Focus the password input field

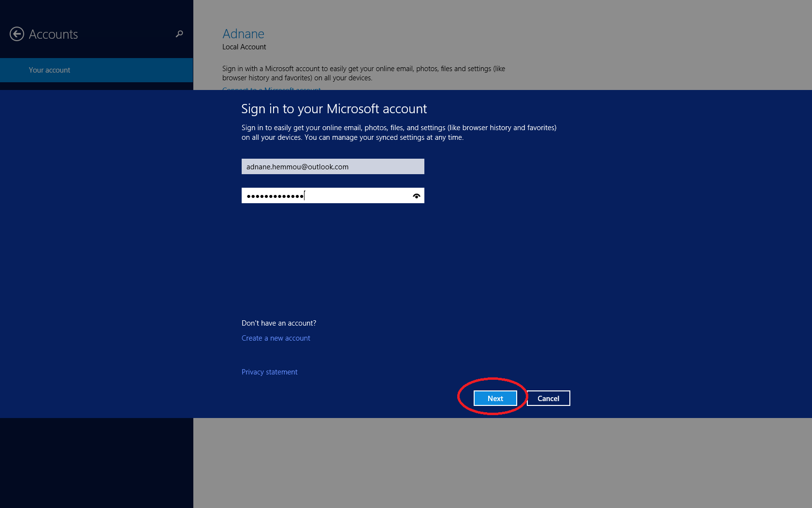click(x=333, y=195)
